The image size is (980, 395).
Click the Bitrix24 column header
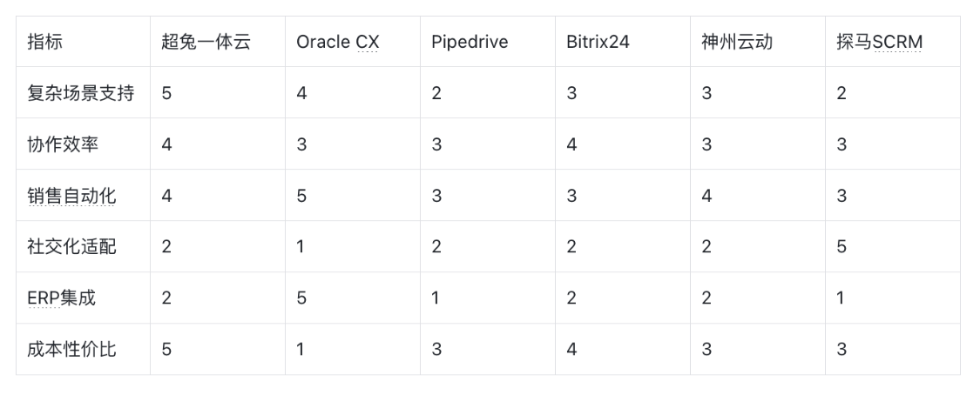[598, 42]
